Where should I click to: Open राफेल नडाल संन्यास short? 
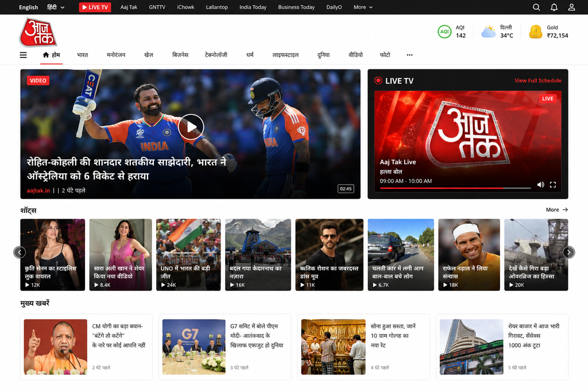pos(469,255)
